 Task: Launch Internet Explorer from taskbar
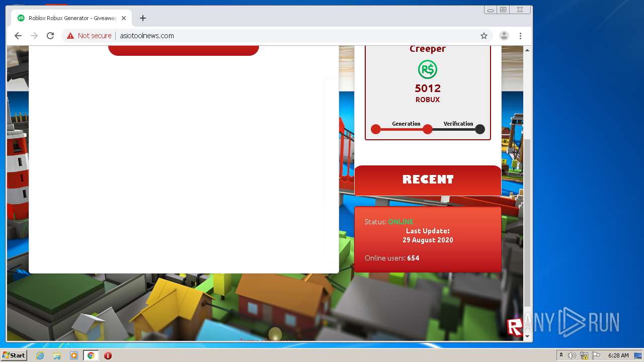pos(40,355)
